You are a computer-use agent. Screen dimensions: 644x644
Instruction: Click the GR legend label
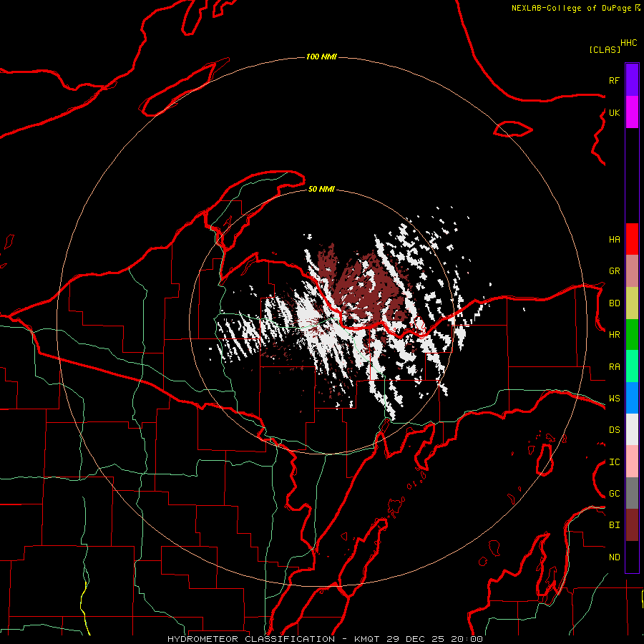point(614,271)
